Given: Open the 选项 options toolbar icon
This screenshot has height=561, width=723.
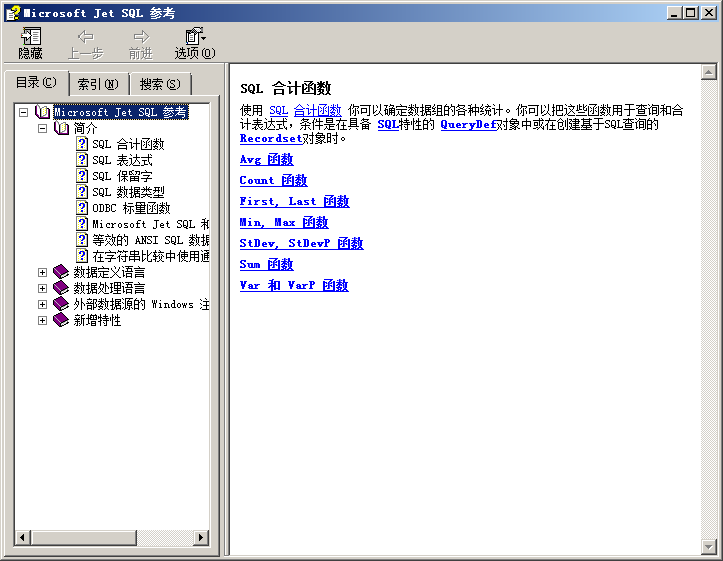Looking at the screenshot, I should pyautogui.click(x=195, y=36).
